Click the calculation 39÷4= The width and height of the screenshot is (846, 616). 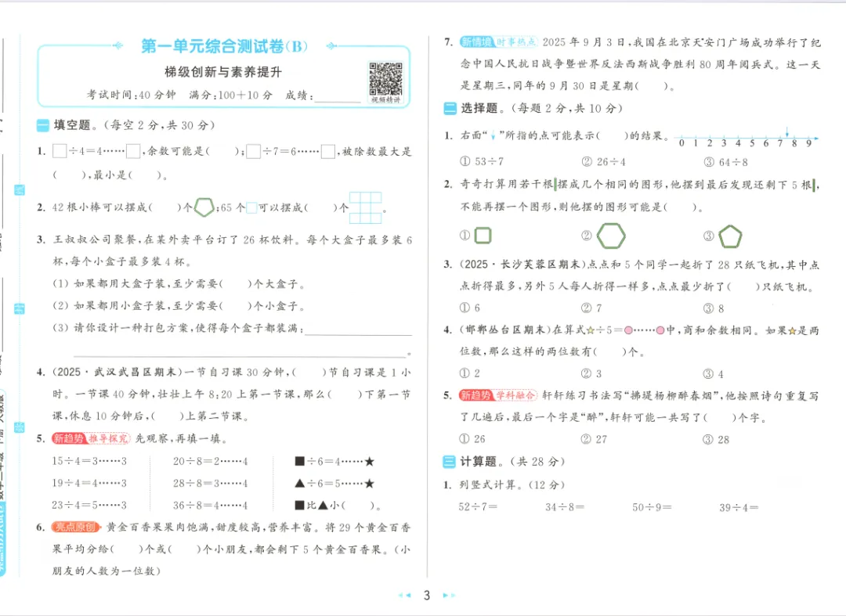[739, 507]
